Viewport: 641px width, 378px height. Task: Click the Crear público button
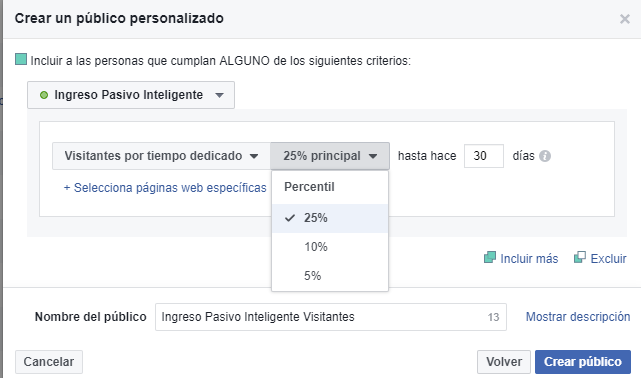click(583, 362)
